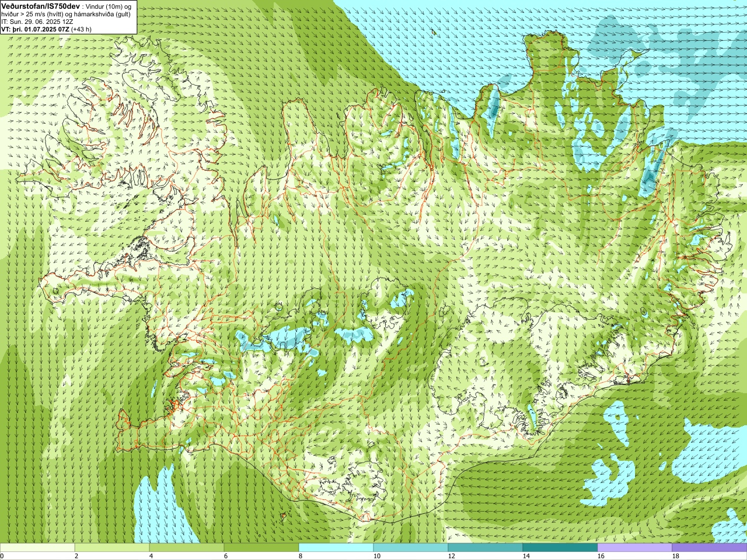
Task: Click the turquoise 10–12 m/s legend swatch
Action: point(411,548)
